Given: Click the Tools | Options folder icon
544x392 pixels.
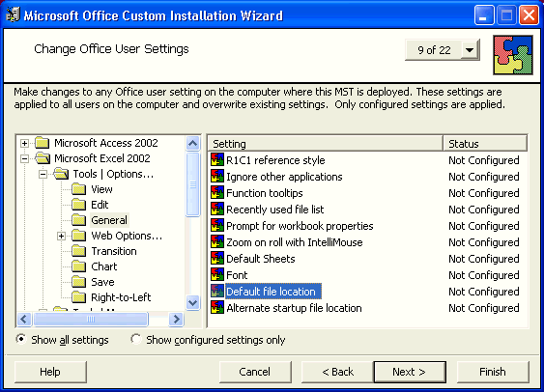Looking at the screenshot, I should (x=61, y=173).
